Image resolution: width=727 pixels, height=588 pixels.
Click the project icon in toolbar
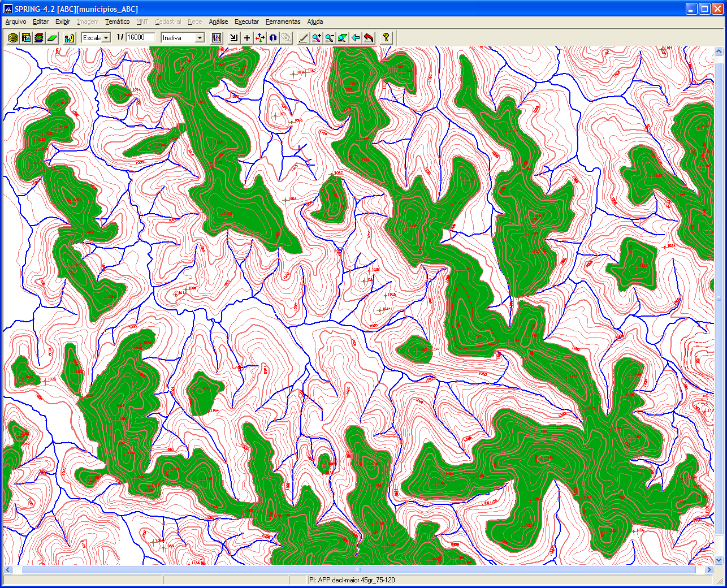(26, 38)
